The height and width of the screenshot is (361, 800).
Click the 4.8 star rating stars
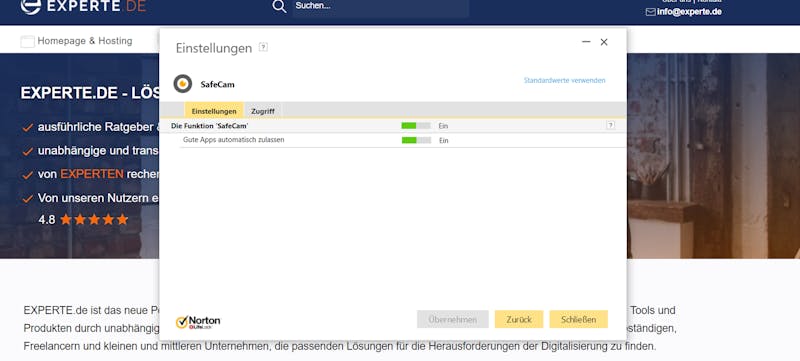tap(94, 220)
